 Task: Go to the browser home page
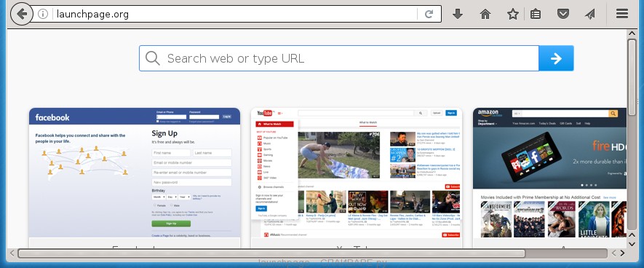485,14
